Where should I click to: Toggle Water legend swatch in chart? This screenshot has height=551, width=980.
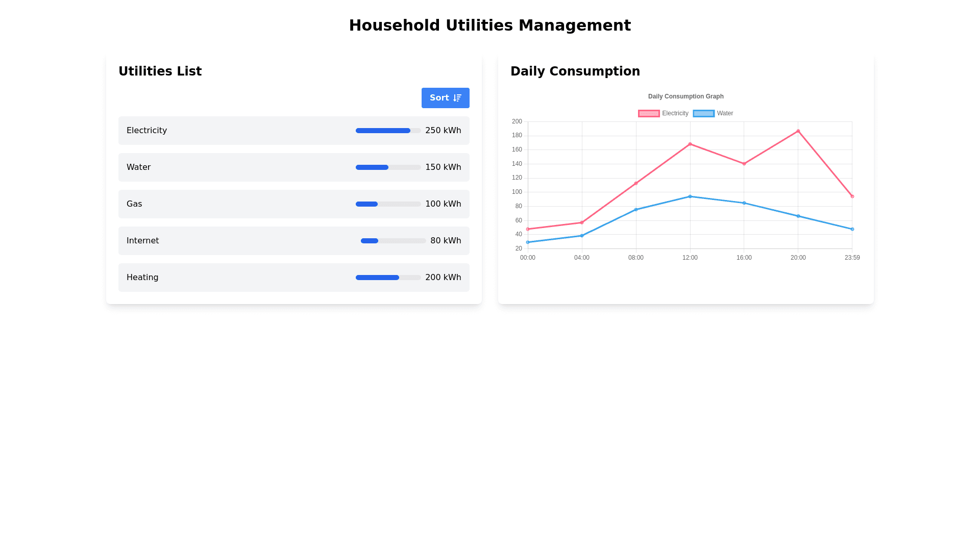703,113
